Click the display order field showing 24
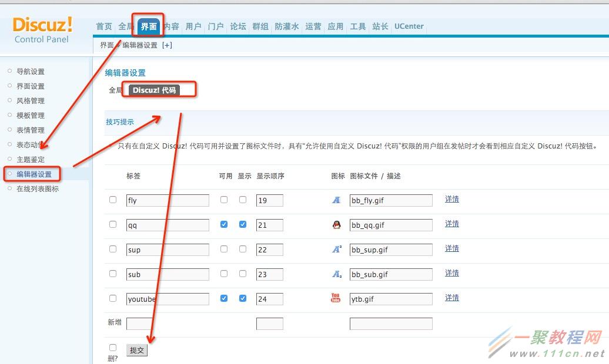 pyautogui.click(x=270, y=299)
